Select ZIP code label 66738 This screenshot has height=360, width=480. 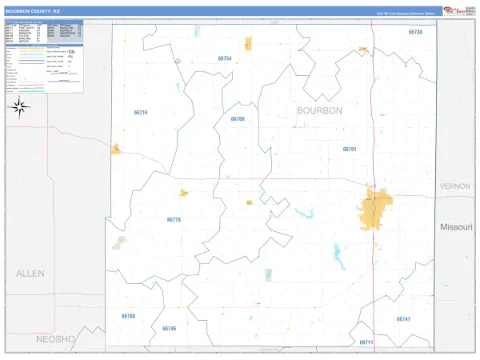click(415, 32)
